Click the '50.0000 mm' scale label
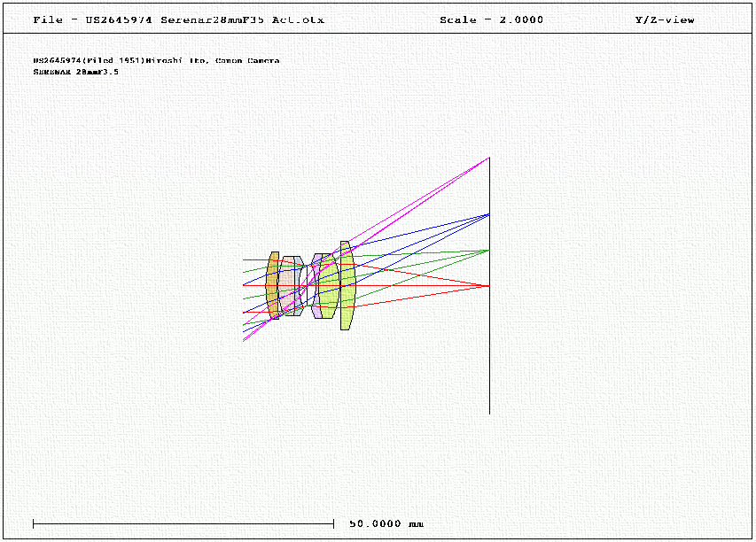This screenshot has width=756, height=542. [386, 523]
